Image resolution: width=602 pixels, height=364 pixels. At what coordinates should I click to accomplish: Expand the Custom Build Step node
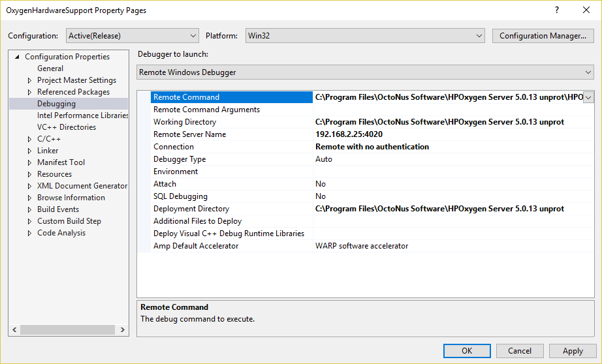coord(29,222)
